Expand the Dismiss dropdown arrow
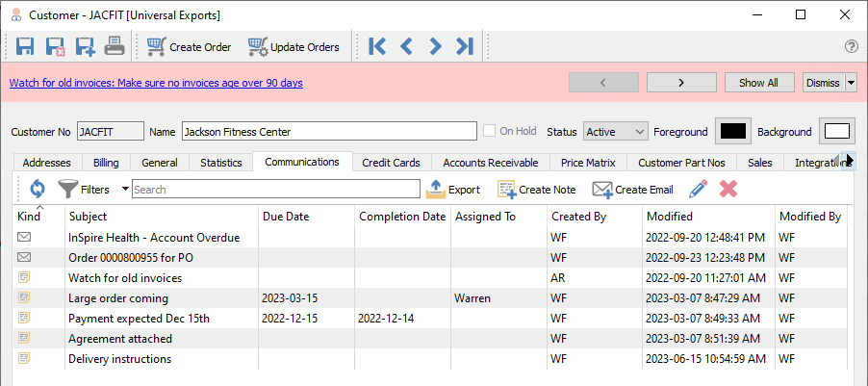The height and width of the screenshot is (386, 868). click(851, 83)
